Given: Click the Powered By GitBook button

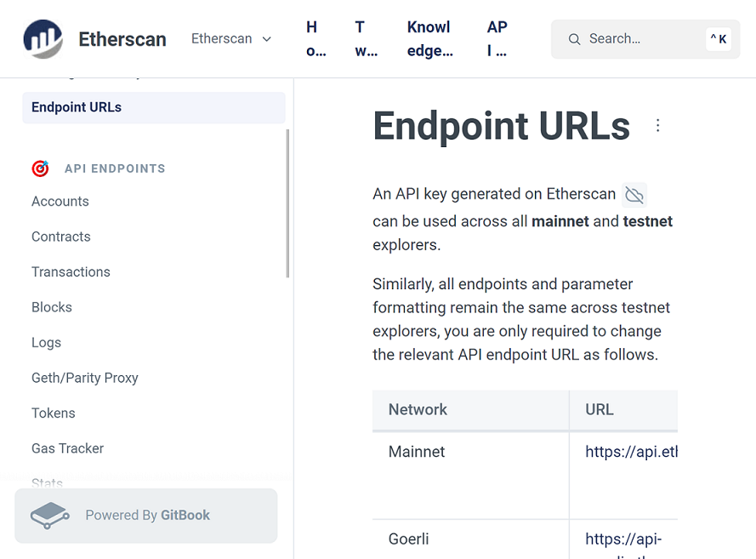Looking at the screenshot, I should (x=146, y=516).
